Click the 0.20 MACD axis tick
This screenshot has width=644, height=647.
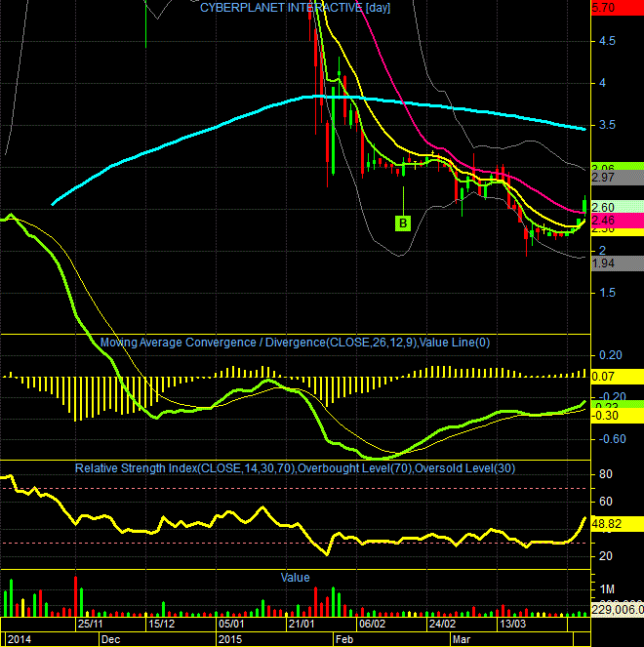coord(610,355)
